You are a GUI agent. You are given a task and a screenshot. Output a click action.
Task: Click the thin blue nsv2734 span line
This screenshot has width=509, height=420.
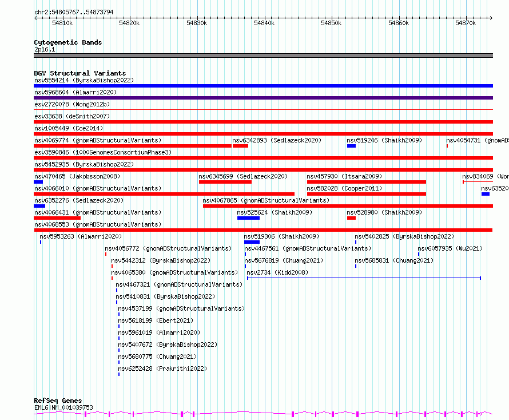pos(364,278)
